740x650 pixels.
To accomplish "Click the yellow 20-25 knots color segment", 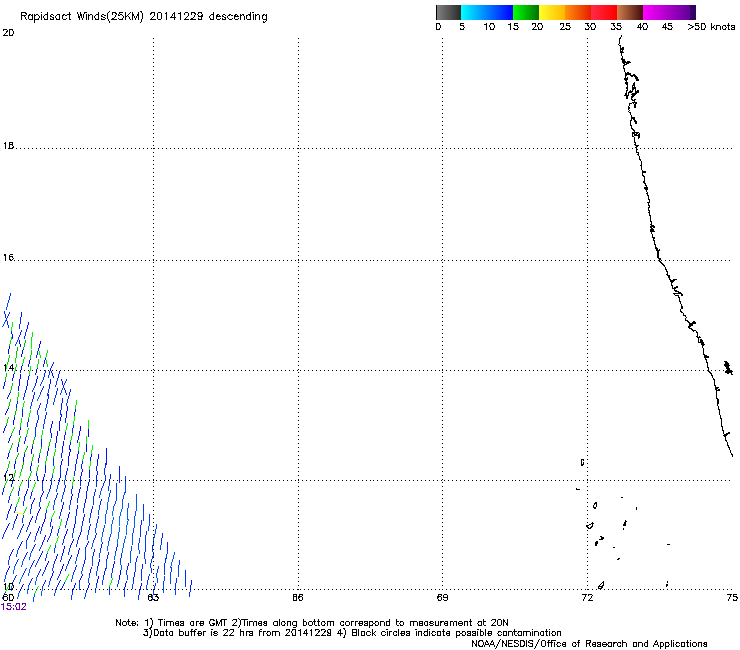I will (552, 12).
